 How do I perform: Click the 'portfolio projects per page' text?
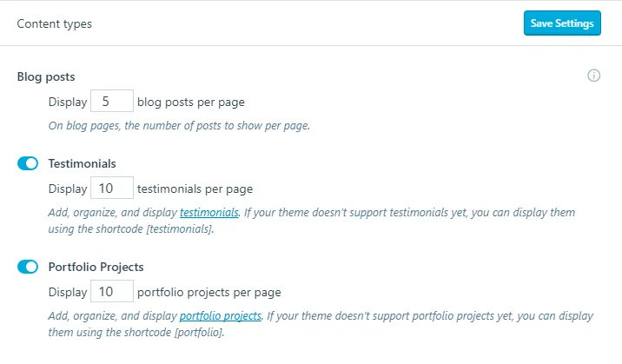(x=209, y=293)
